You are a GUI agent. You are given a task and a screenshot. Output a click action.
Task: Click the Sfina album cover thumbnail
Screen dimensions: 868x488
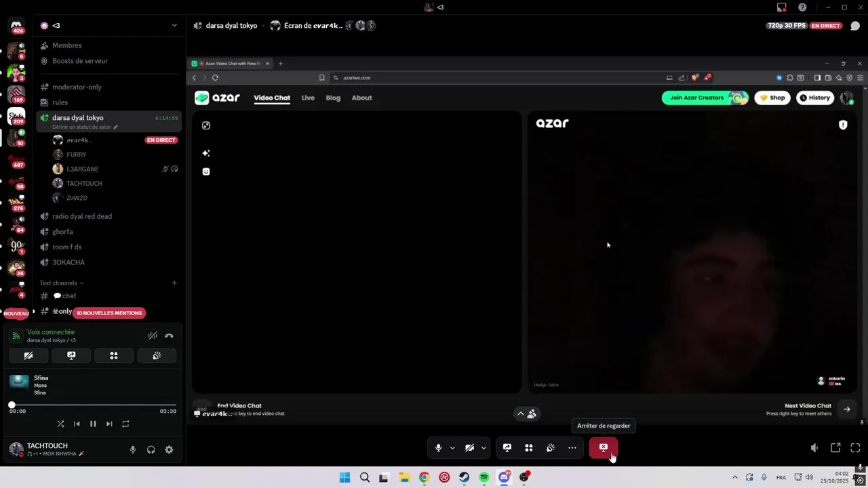pyautogui.click(x=19, y=383)
